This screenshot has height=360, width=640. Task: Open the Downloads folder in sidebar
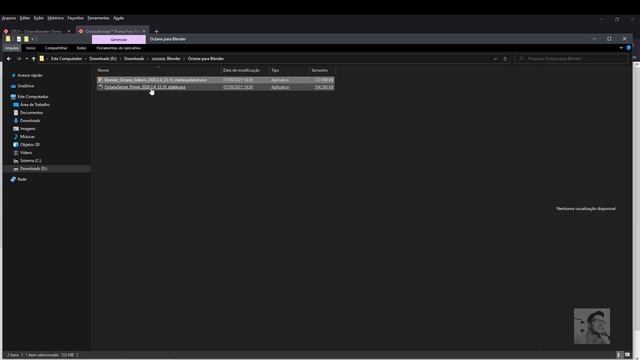click(30, 121)
